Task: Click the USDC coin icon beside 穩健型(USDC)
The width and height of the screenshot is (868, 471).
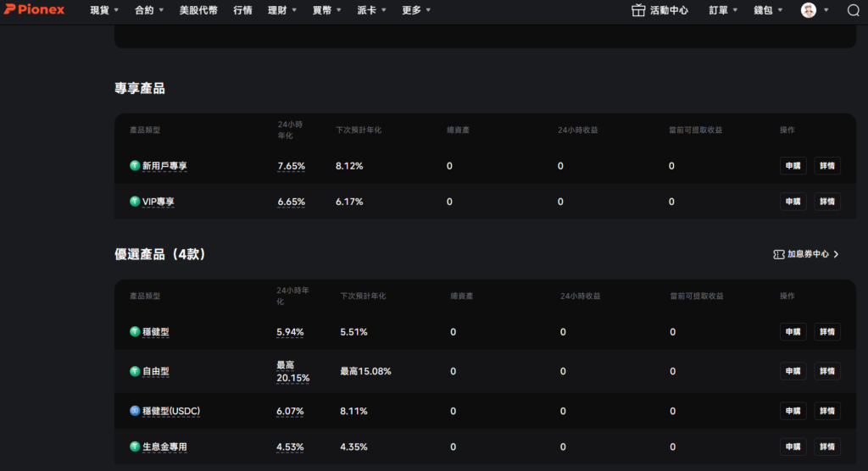Action: tap(134, 411)
